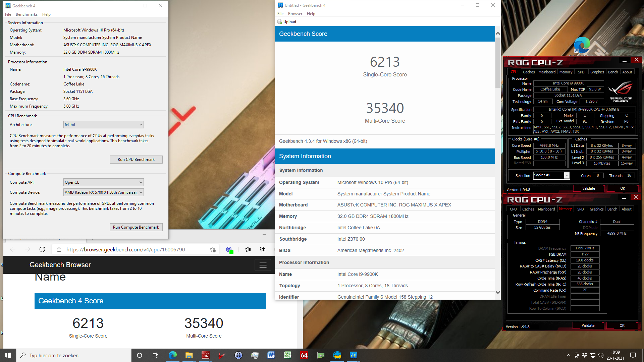Add this page to favorites via star icon

click(x=213, y=249)
